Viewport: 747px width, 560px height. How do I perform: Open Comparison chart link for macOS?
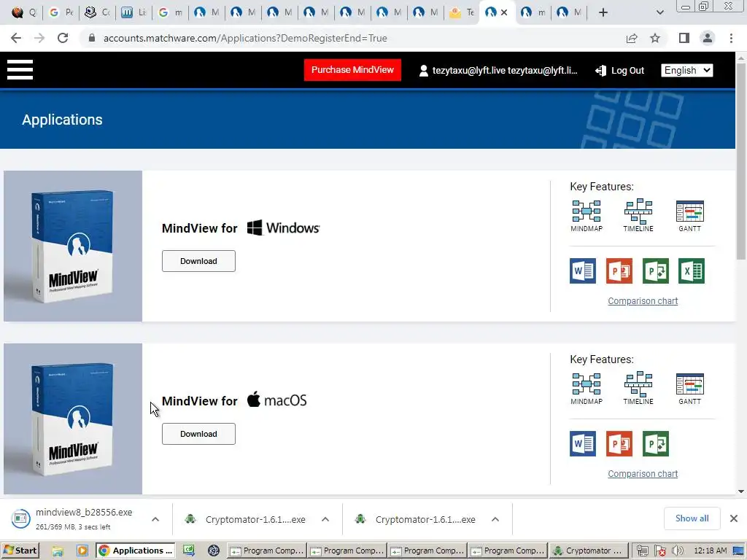click(643, 474)
